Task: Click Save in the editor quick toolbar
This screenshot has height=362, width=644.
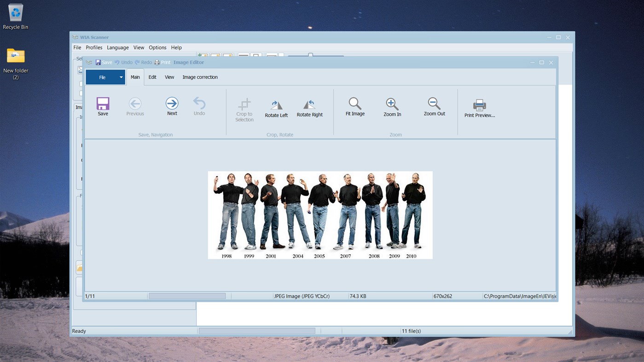Action: 102,62
